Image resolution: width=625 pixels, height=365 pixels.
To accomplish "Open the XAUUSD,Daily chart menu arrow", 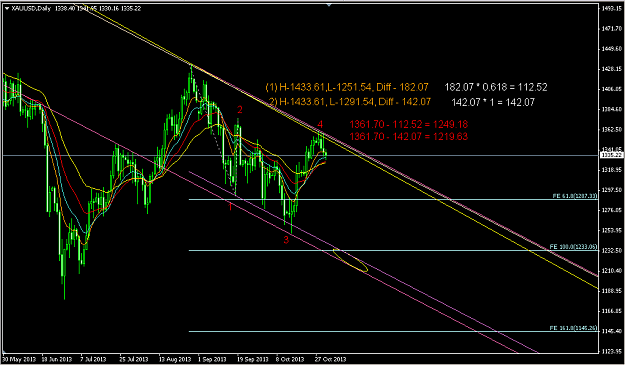I will [6, 9].
